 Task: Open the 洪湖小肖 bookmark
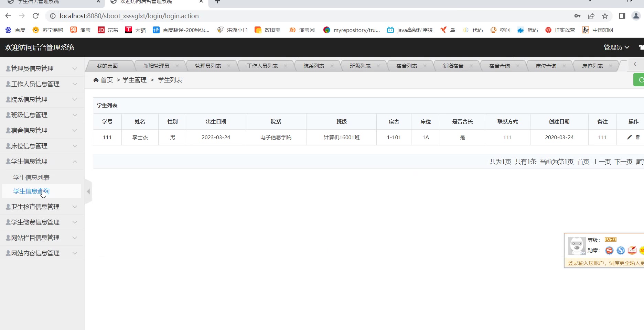point(232,30)
